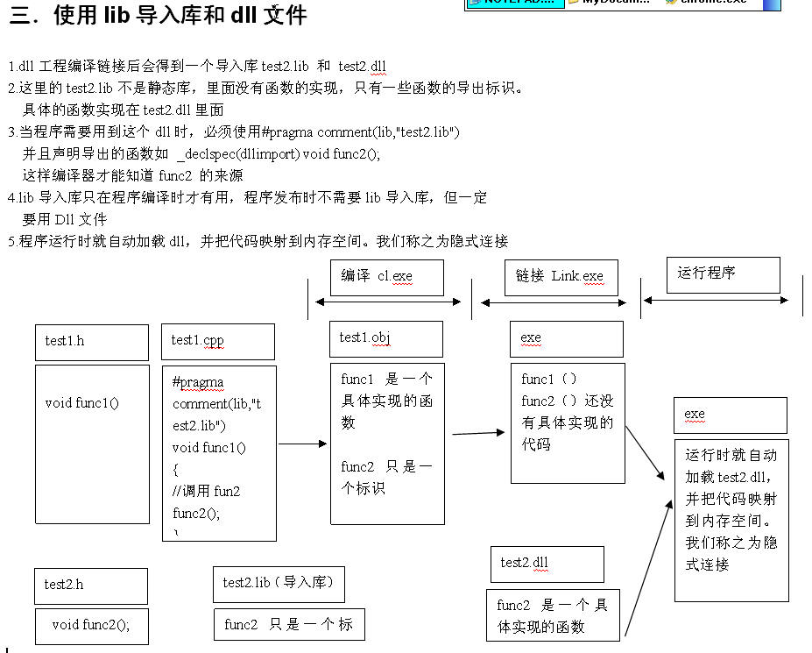Click line 5 about 隐式连接
Viewport: 812px width, 653px height.
coord(258,241)
